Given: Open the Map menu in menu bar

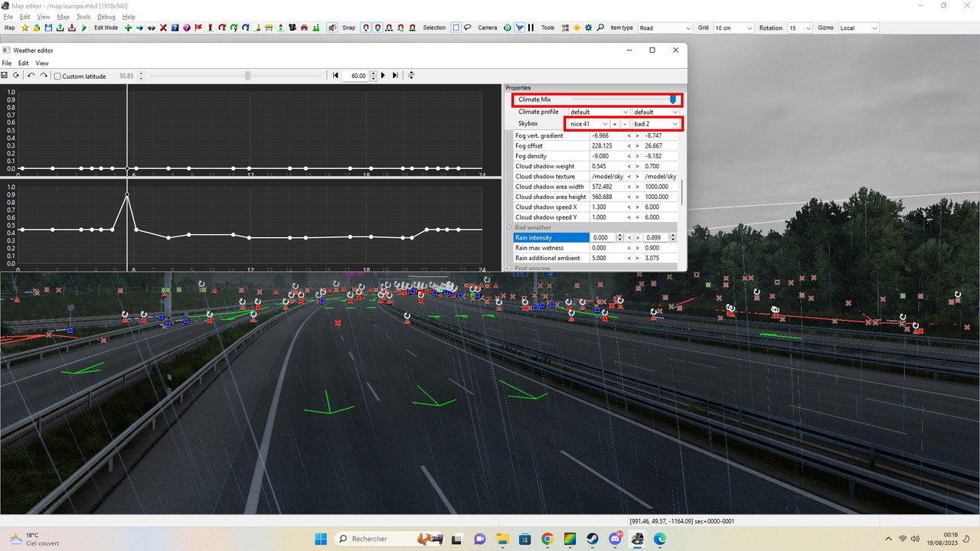Looking at the screenshot, I should click(x=63, y=17).
